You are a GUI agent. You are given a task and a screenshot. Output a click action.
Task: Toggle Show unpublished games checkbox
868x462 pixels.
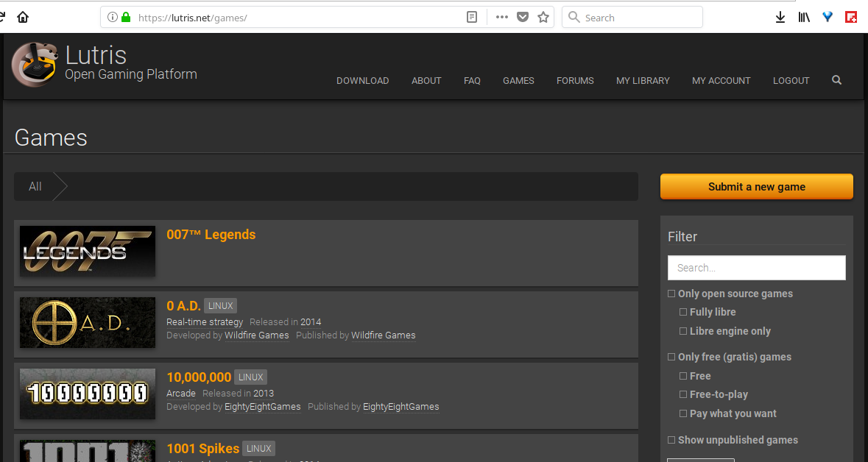pyautogui.click(x=671, y=440)
